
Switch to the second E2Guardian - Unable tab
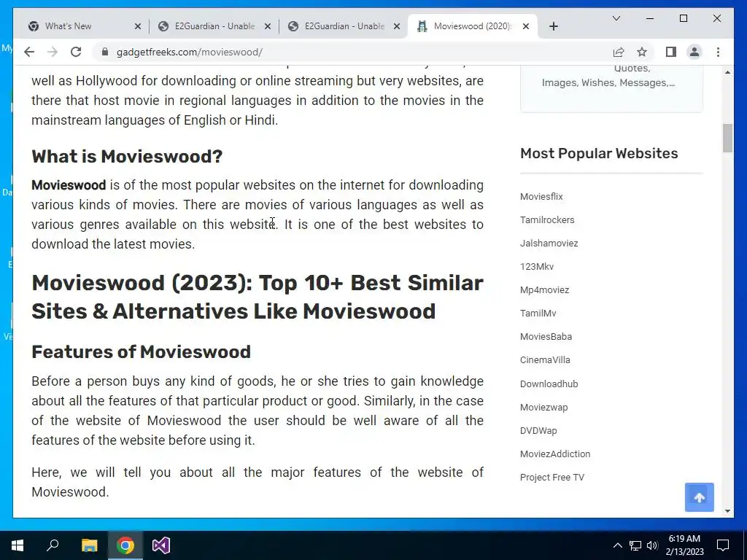(x=343, y=26)
